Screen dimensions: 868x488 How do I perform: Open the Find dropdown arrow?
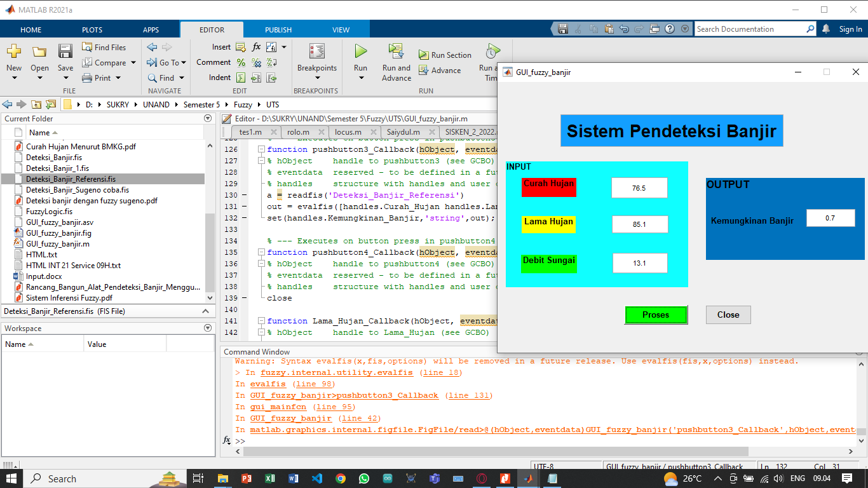coord(182,78)
